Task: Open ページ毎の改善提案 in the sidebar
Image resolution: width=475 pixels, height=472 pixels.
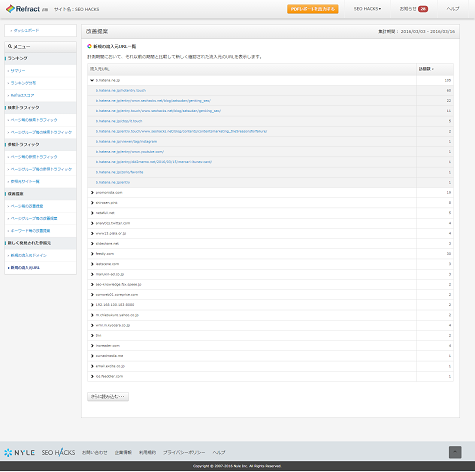Action: coord(27,206)
